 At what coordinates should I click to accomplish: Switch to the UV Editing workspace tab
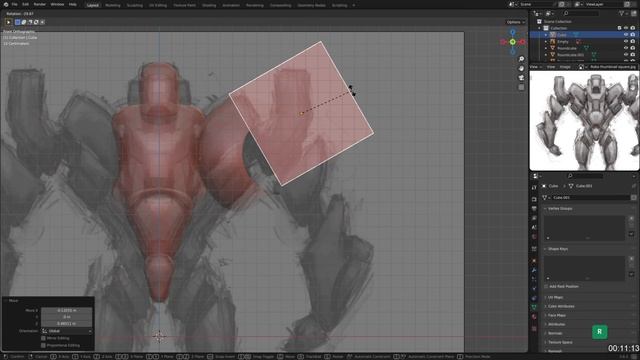158,5
